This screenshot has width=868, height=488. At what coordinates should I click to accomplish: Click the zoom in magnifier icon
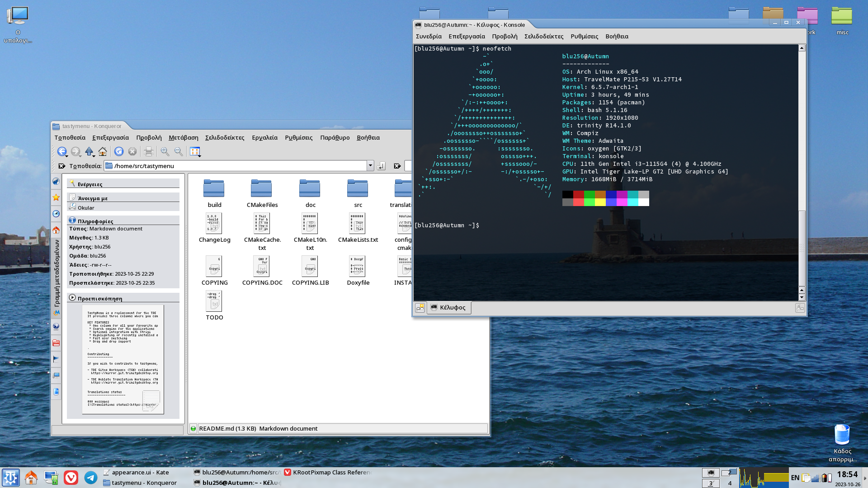click(x=165, y=152)
